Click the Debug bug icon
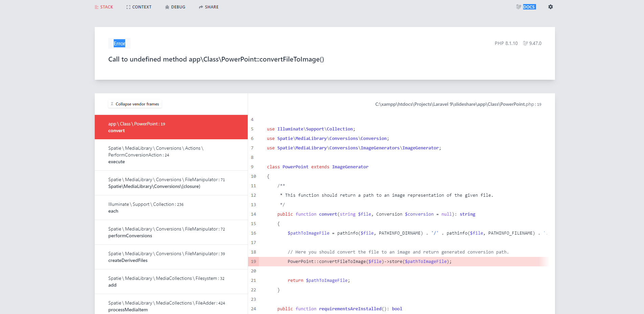Viewport: 644px width, 314px height. click(x=167, y=7)
